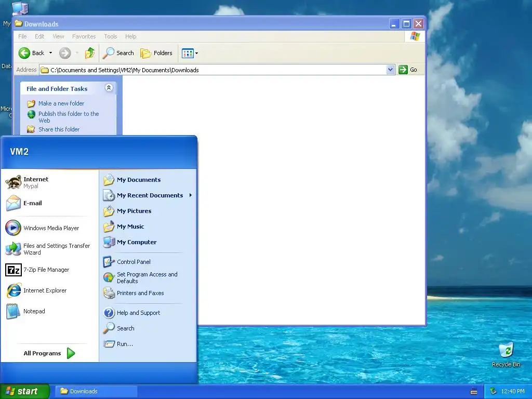Launch 7-Zip File Manager
The width and height of the screenshot is (532, 399).
pyautogui.click(x=50, y=270)
